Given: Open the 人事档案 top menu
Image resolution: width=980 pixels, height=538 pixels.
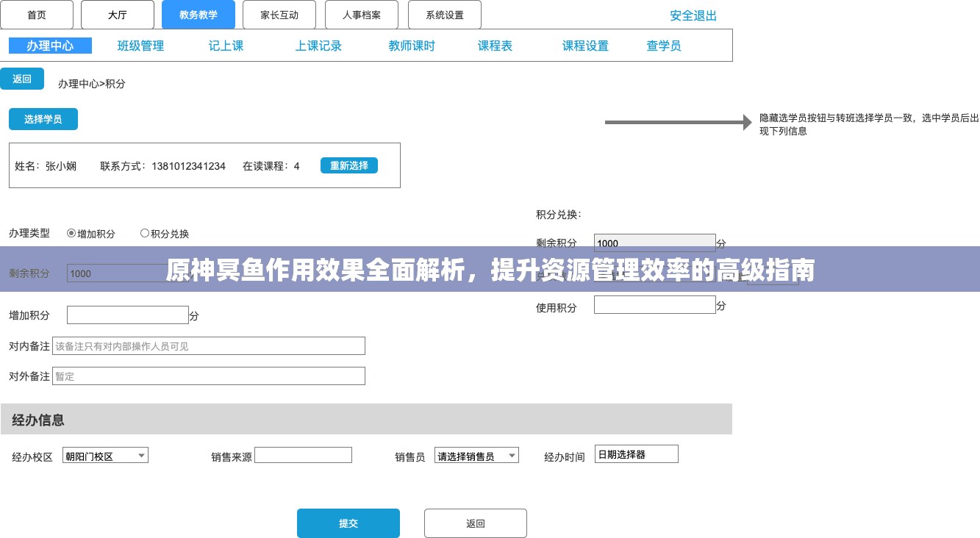Looking at the screenshot, I should pyautogui.click(x=361, y=15).
